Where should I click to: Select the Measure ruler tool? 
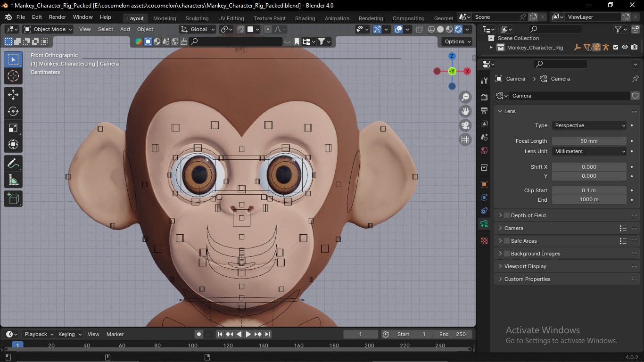point(13,180)
